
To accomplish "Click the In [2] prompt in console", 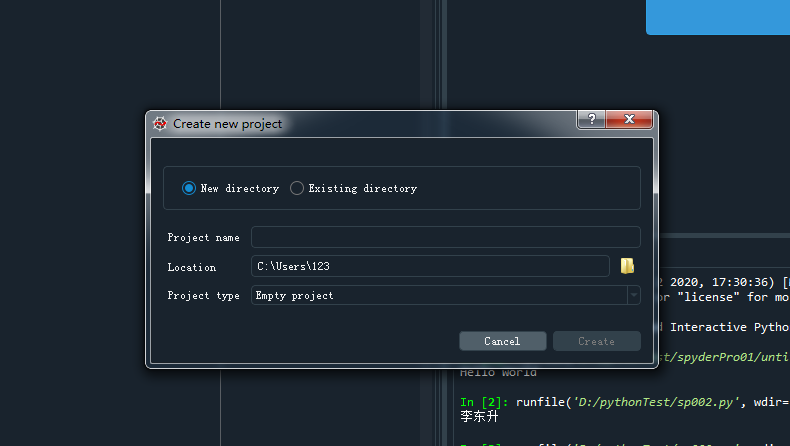I will click(x=484, y=402).
